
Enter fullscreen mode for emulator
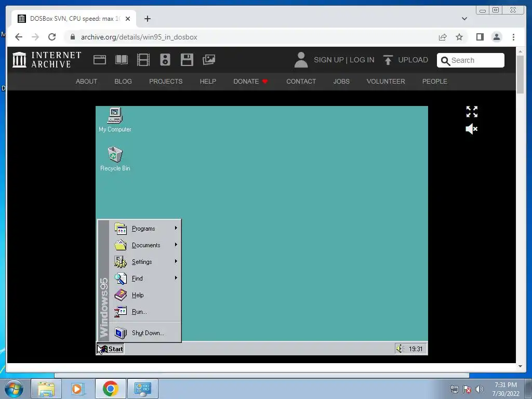472,112
